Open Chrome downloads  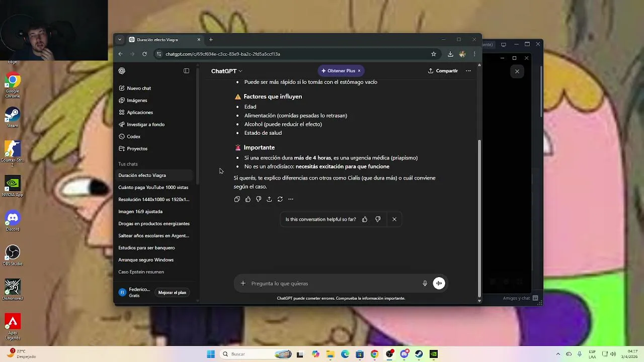click(450, 54)
